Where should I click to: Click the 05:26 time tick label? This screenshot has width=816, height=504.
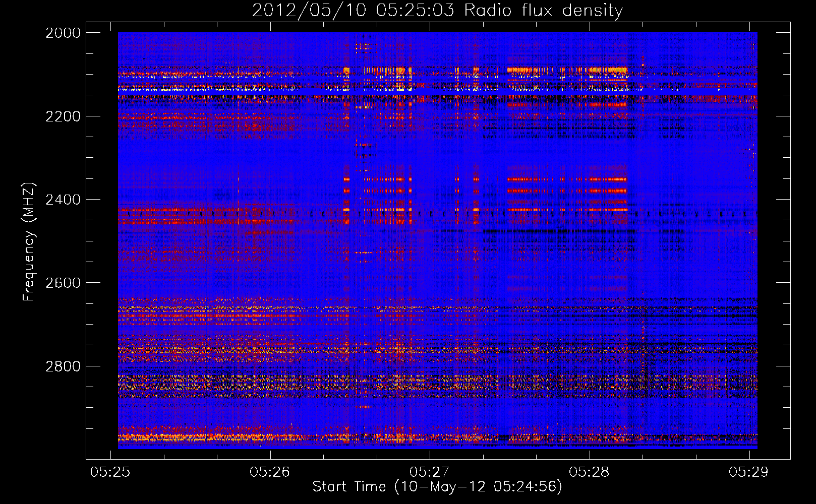(270, 472)
